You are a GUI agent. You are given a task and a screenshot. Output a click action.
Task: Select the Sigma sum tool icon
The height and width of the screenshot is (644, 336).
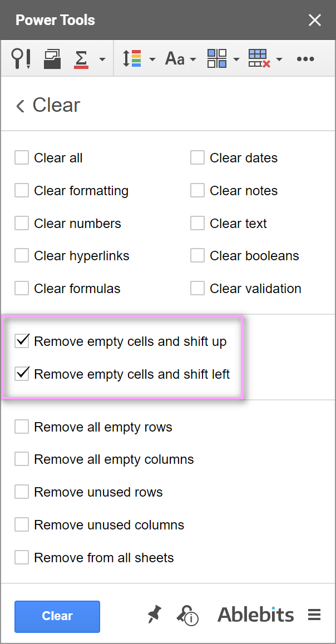pos(81,59)
